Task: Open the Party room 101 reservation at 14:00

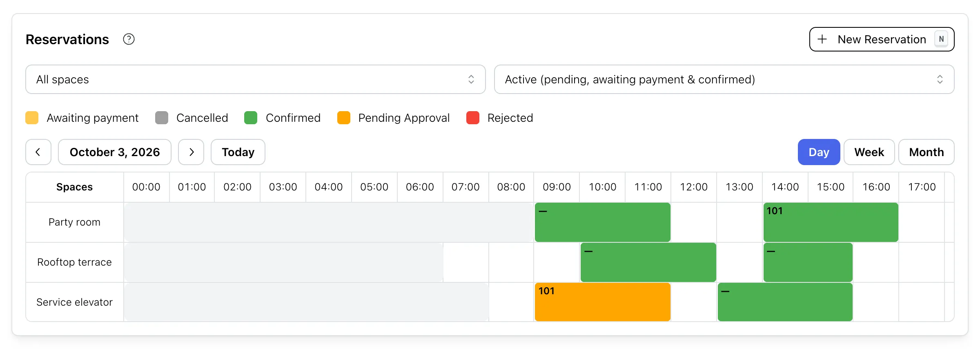Action: (x=831, y=222)
